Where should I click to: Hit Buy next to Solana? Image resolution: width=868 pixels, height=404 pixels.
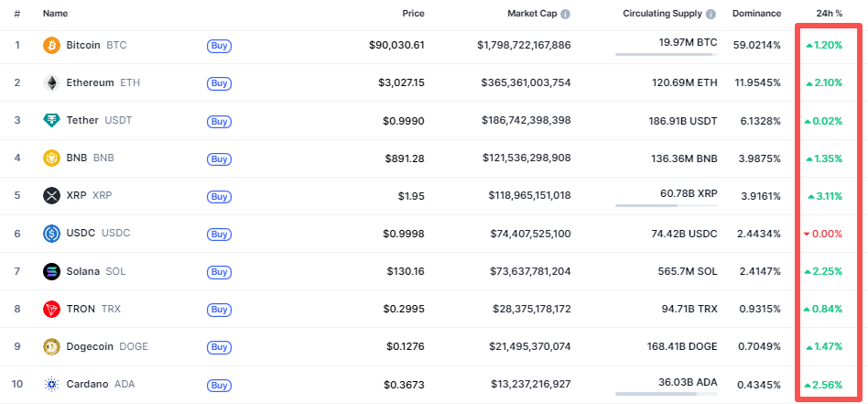point(219,271)
